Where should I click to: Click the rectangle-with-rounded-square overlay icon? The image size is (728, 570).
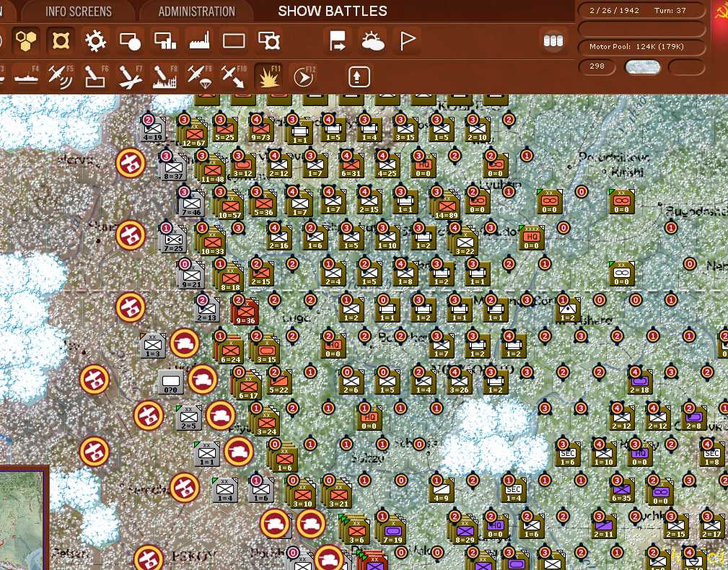(269, 41)
